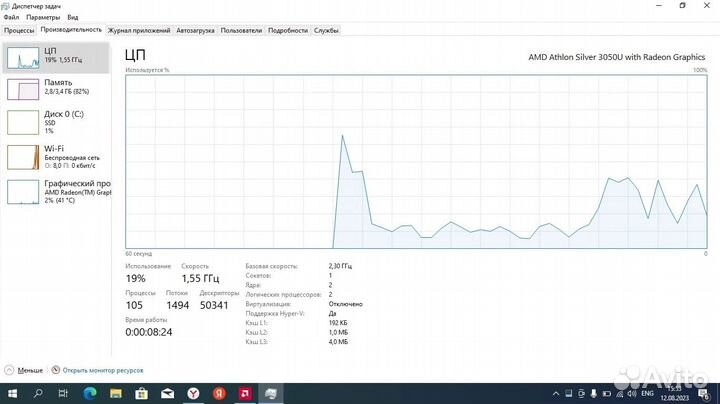Switch to Журнал приложений tab
The width and height of the screenshot is (720, 404).
[x=139, y=30]
